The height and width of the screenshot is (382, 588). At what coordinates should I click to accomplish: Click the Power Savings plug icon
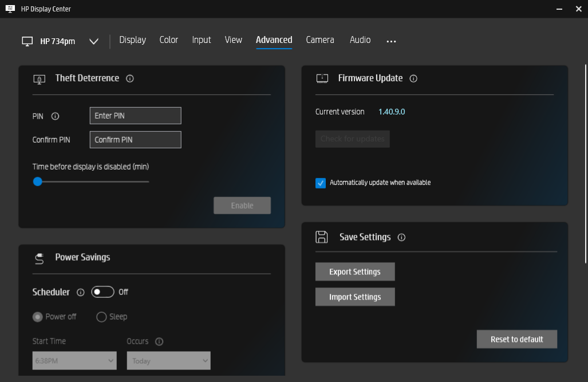click(x=40, y=258)
